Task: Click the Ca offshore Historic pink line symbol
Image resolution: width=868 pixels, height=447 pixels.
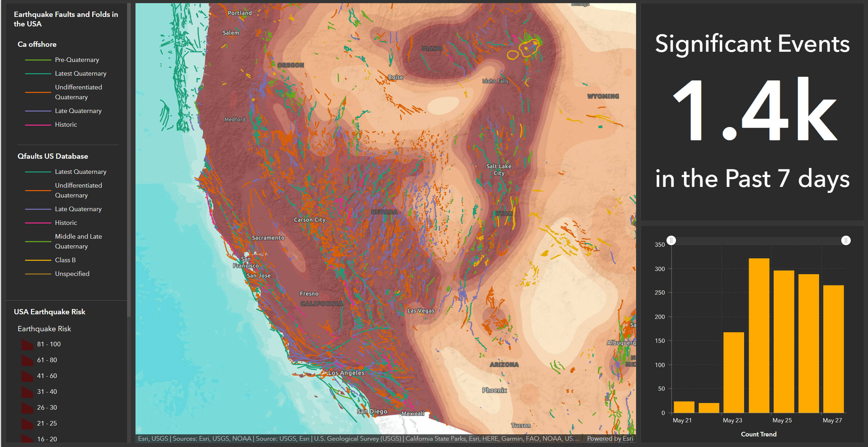Action: click(38, 125)
